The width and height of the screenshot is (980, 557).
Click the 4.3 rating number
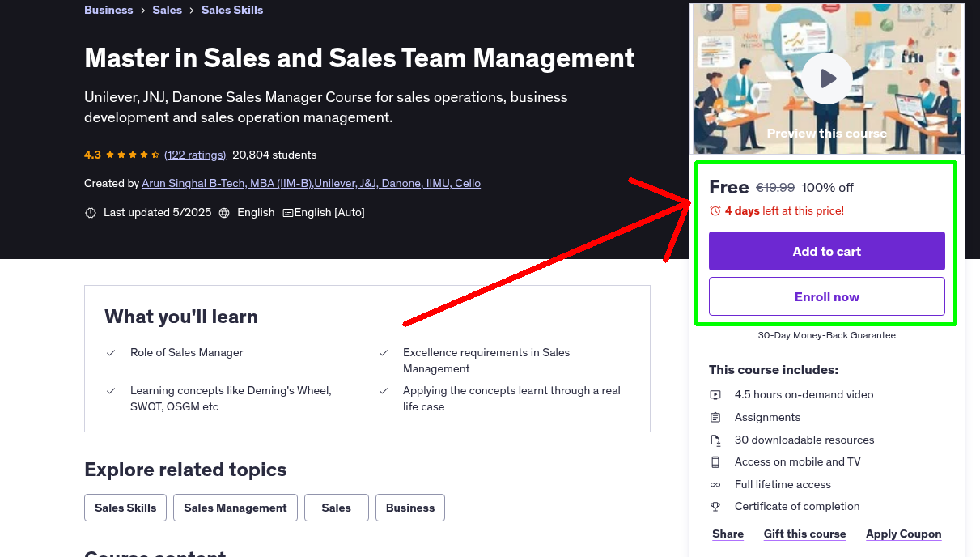coord(92,155)
